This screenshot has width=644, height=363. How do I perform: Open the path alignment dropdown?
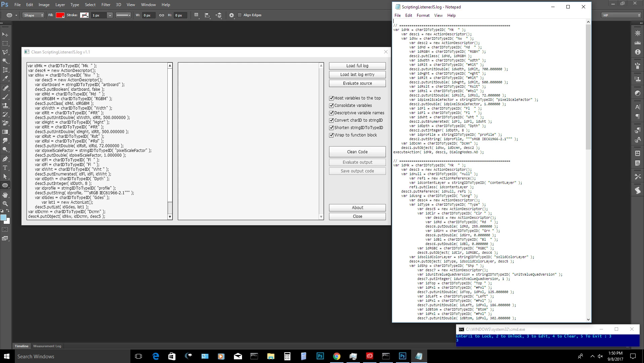(x=207, y=15)
